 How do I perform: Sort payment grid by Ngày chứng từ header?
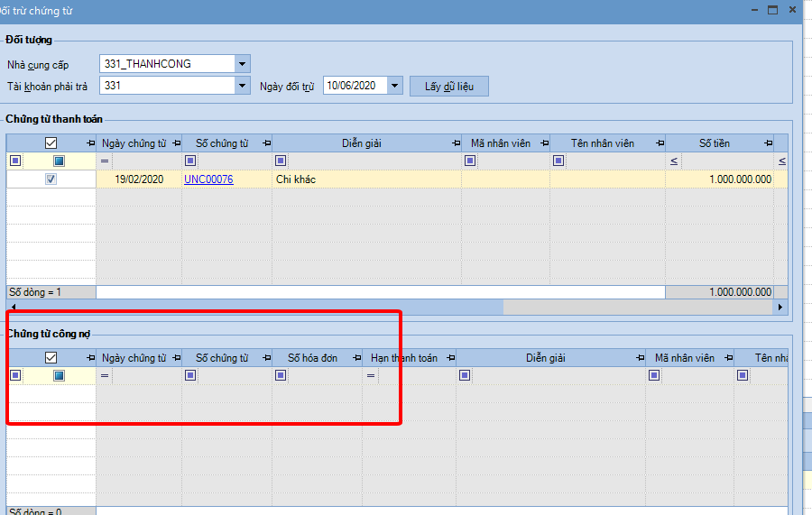(134, 143)
